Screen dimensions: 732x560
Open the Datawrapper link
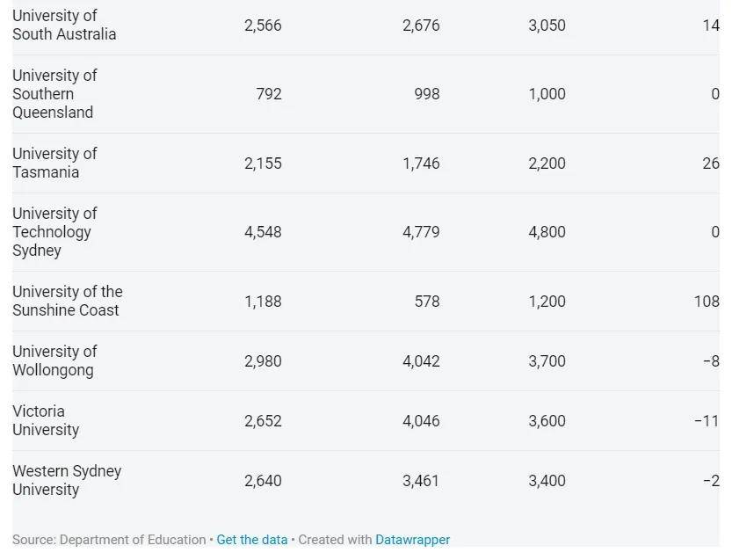pyautogui.click(x=412, y=540)
